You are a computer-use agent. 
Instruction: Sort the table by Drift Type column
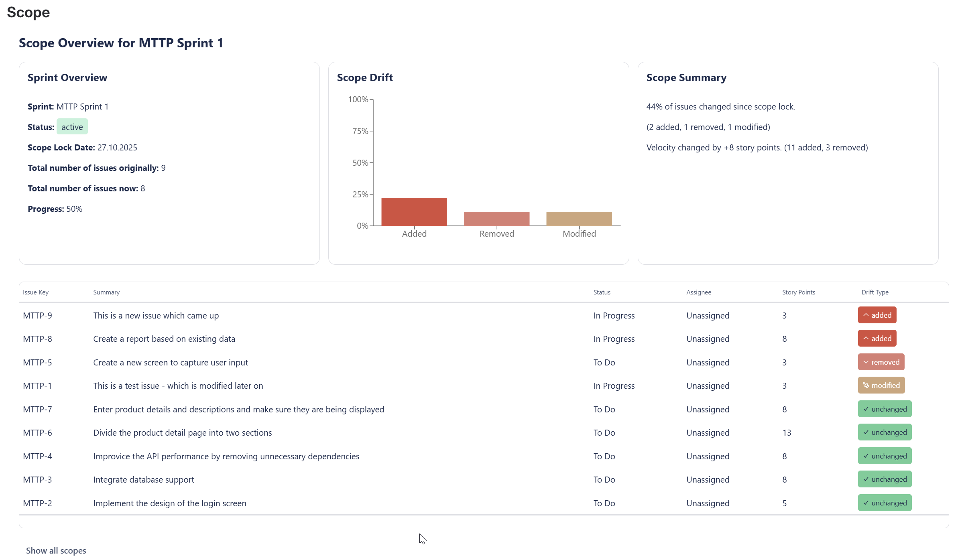pyautogui.click(x=875, y=292)
